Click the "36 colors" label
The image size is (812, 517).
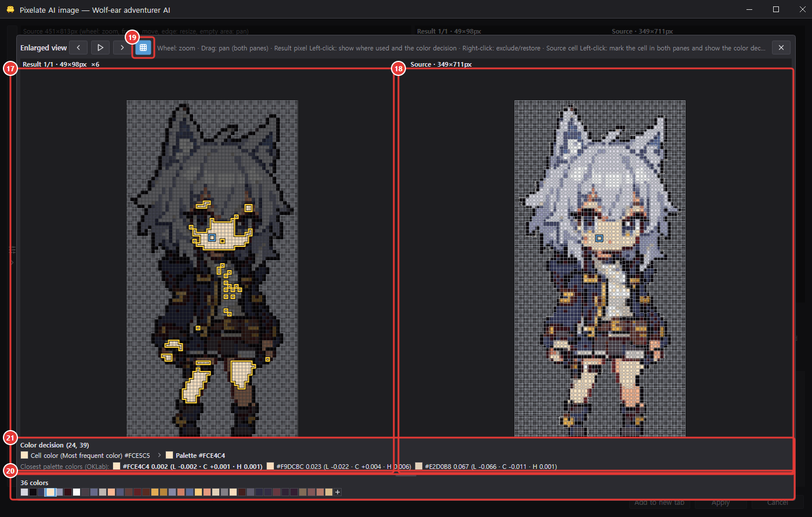(34, 483)
